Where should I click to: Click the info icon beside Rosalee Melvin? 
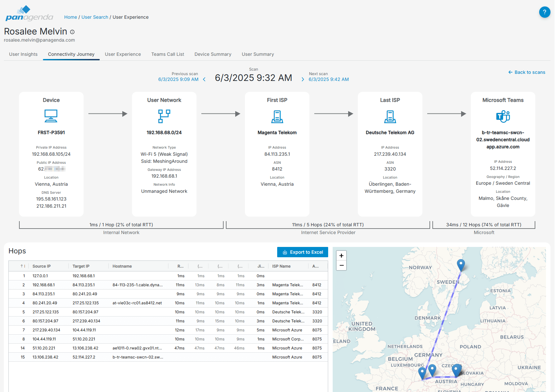[x=72, y=32]
